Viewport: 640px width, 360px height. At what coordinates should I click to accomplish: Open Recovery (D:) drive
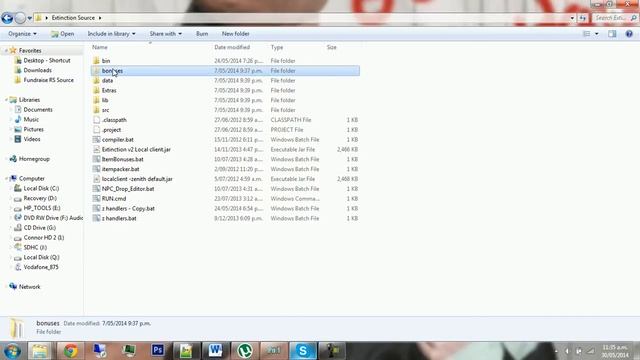click(40, 198)
